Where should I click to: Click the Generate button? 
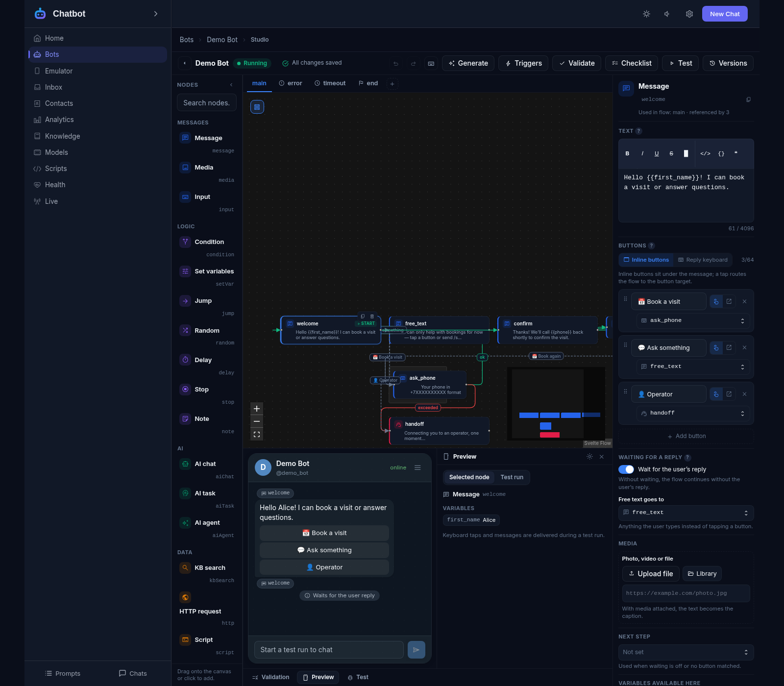tap(468, 63)
